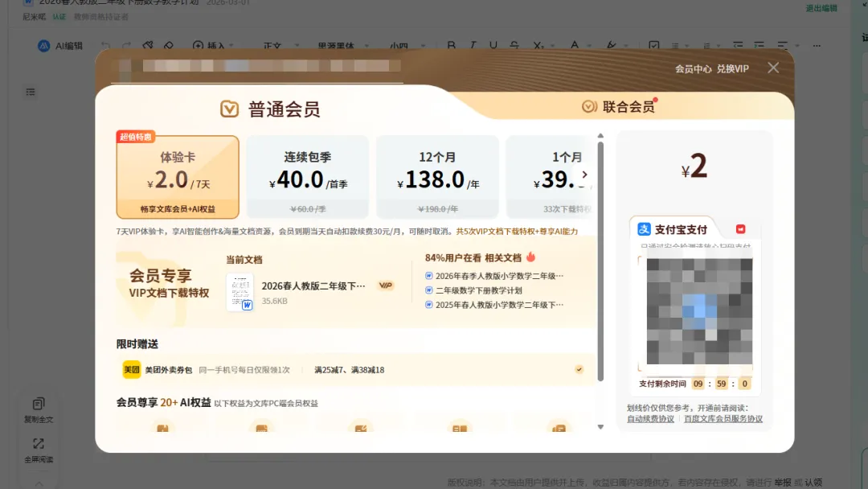This screenshot has height=489, width=868.
Task: Open 正文 paragraph style dropdown
Action: [281, 45]
